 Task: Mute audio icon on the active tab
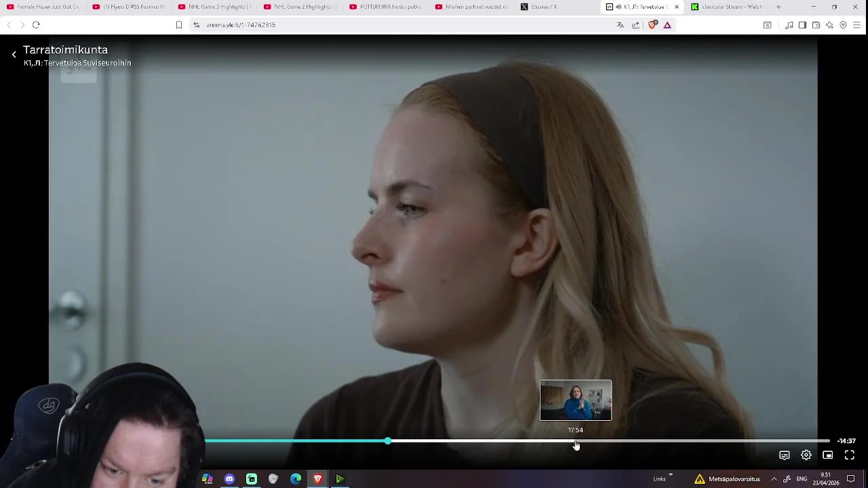(618, 7)
